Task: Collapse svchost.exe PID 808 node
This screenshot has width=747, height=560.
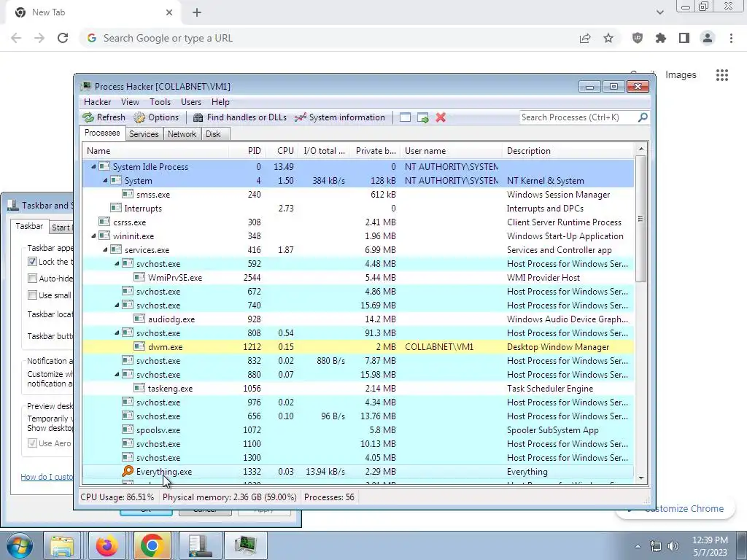Action: (x=117, y=332)
